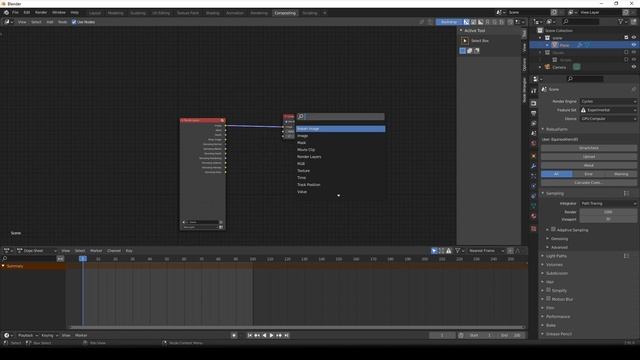Adjust the Render samples value slider
This screenshot has height=360, width=640.
point(608,212)
